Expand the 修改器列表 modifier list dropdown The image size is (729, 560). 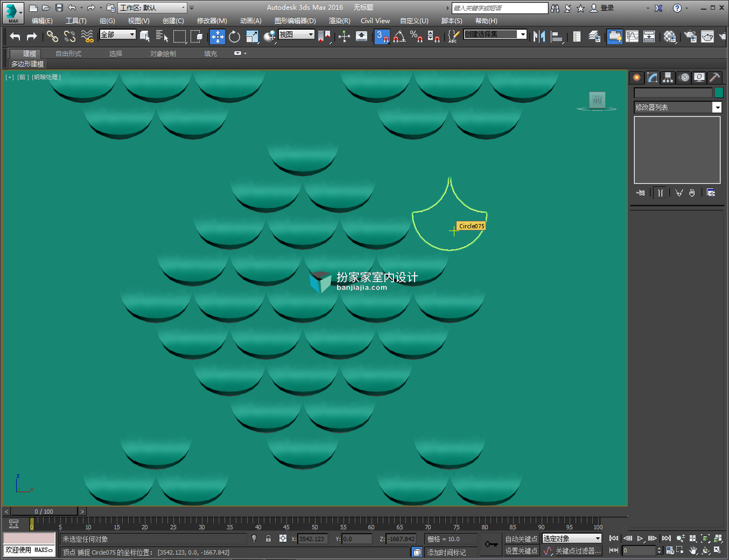click(x=678, y=107)
